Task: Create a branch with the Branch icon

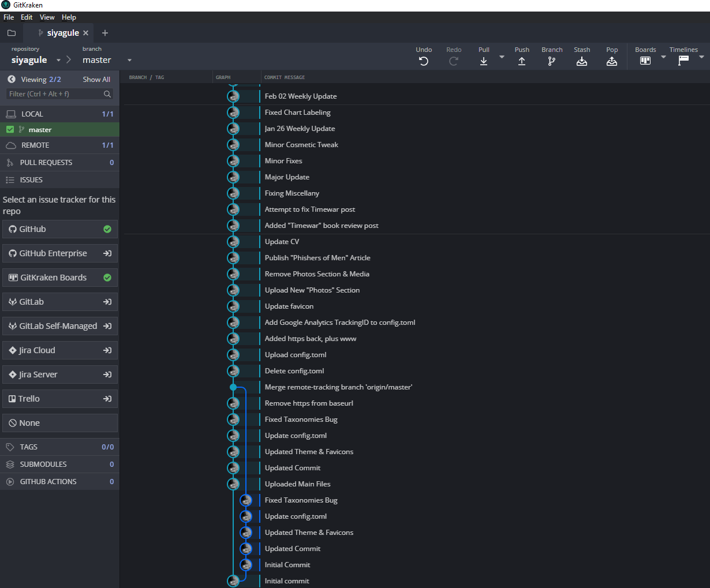Action: (x=552, y=61)
